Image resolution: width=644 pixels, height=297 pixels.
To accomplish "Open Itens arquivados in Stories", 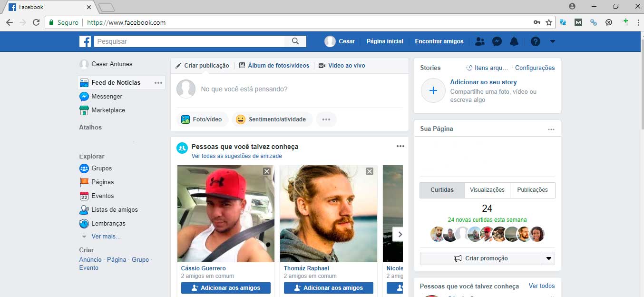I will tap(487, 68).
